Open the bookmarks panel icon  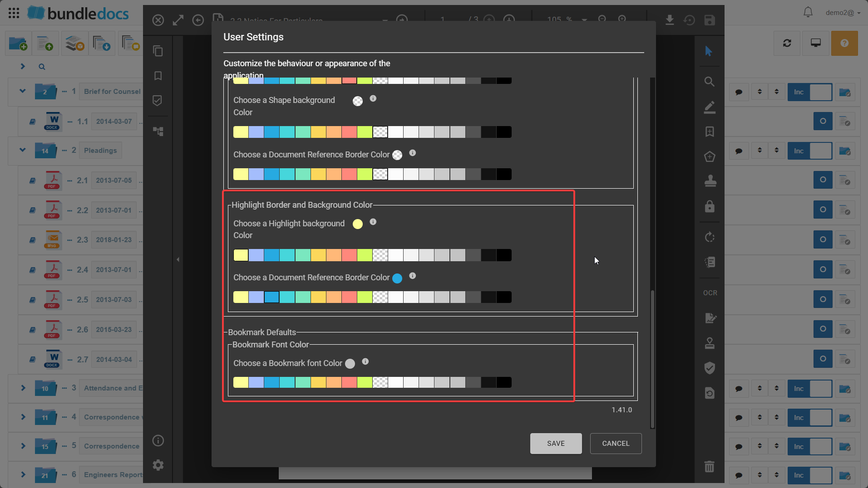[158, 76]
